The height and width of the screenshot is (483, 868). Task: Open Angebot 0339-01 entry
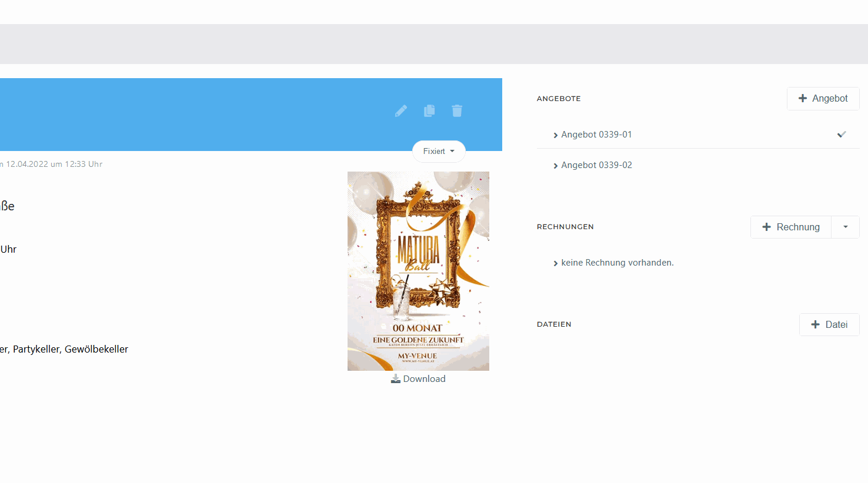(596, 135)
